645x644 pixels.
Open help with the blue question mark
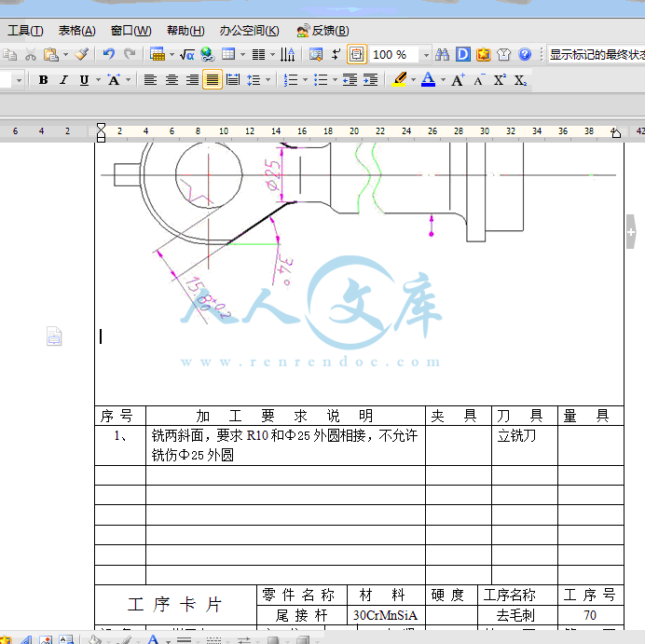click(525, 54)
